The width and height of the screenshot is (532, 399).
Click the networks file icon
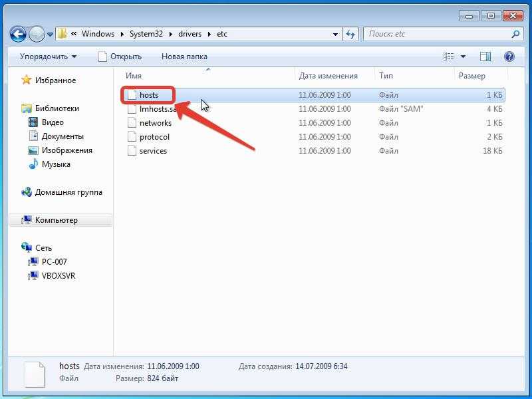pyautogui.click(x=132, y=123)
